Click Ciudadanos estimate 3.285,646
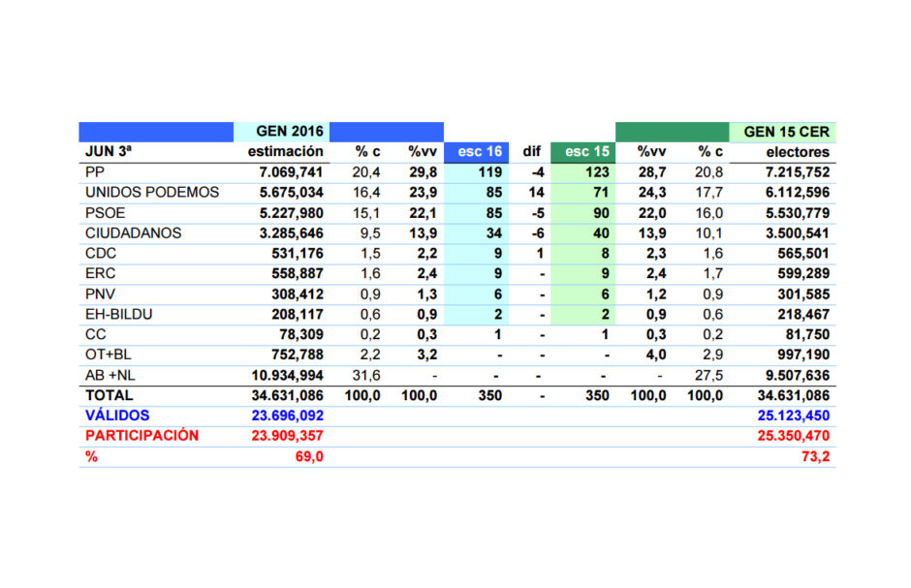This screenshot has width=911, height=588. point(291,233)
